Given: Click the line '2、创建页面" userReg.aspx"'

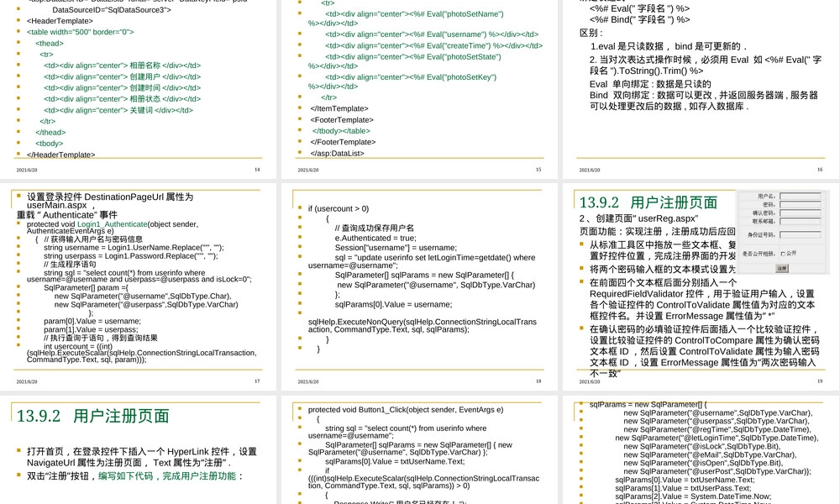Looking at the screenshot, I should click(638, 218).
